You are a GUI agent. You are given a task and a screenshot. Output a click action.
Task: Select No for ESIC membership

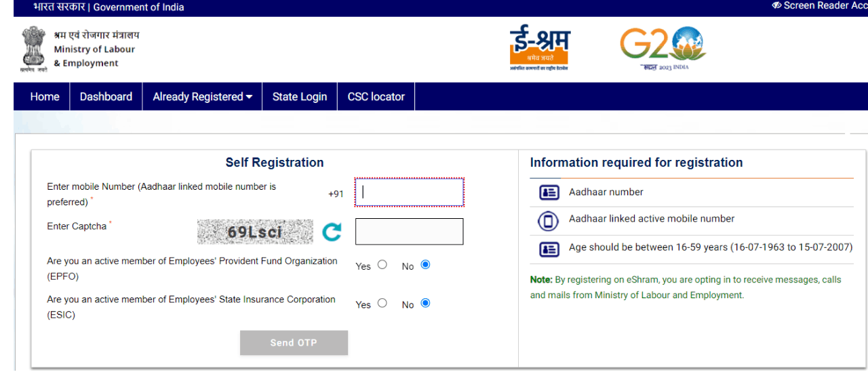[425, 303]
